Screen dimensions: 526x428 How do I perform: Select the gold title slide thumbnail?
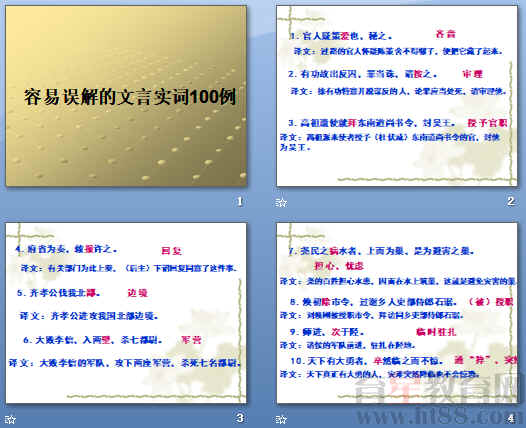click(126, 96)
